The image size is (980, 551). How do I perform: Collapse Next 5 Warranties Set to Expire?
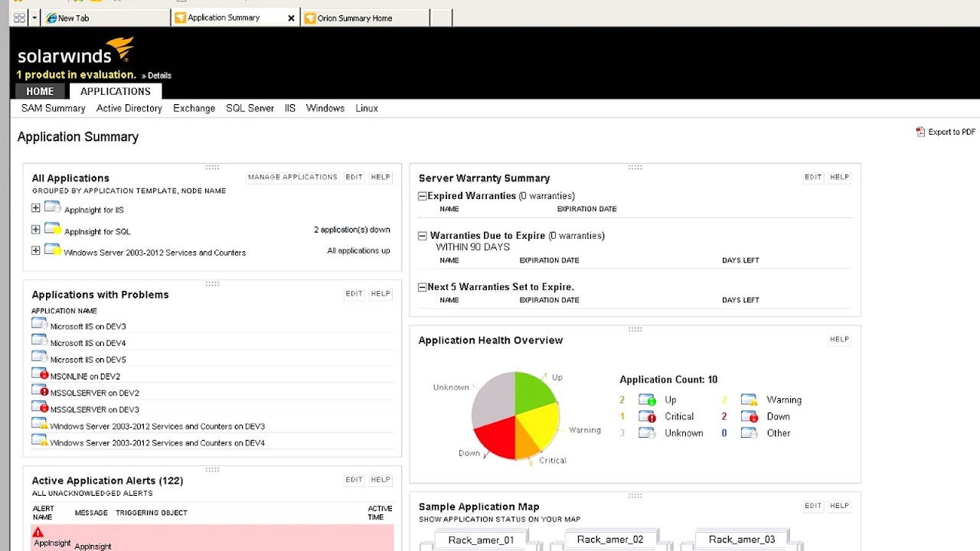click(422, 287)
